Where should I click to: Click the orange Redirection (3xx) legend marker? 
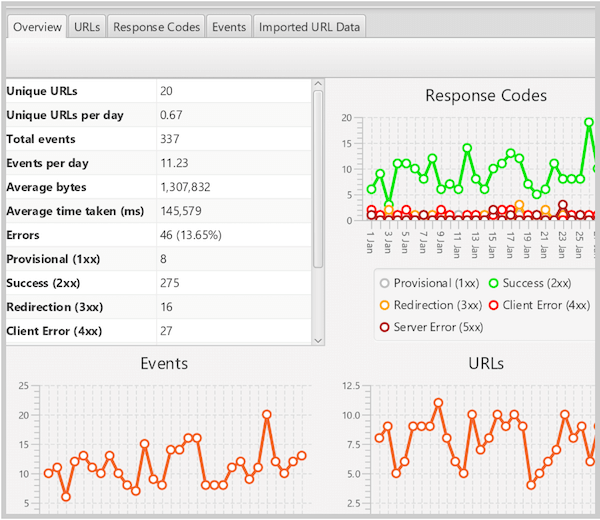383,305
